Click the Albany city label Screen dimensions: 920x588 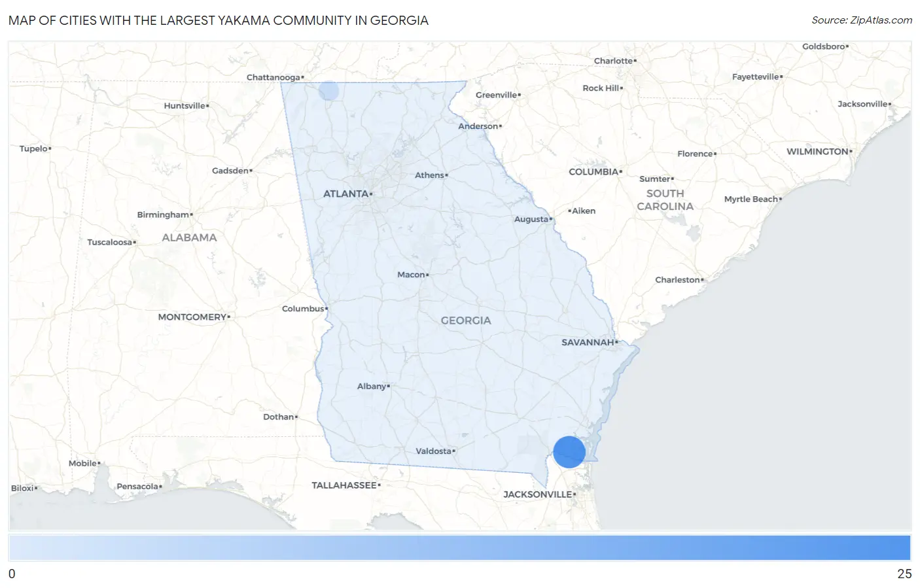372,387
